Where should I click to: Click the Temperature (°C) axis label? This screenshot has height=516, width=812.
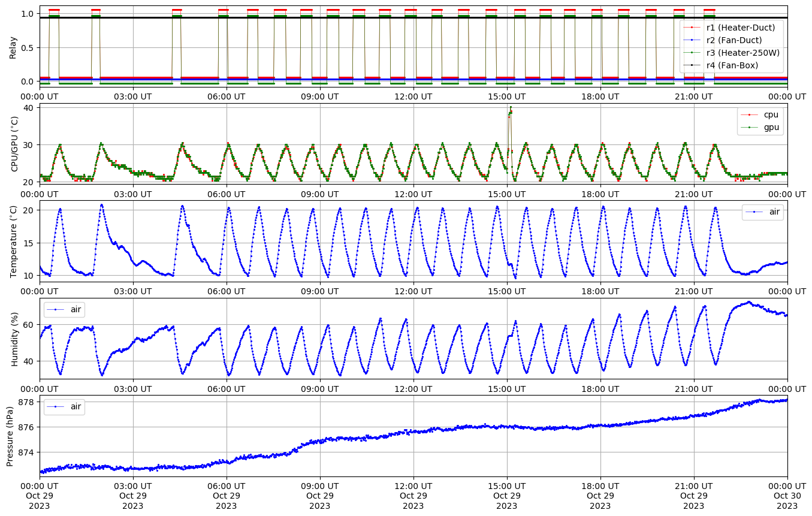(14, 241)
